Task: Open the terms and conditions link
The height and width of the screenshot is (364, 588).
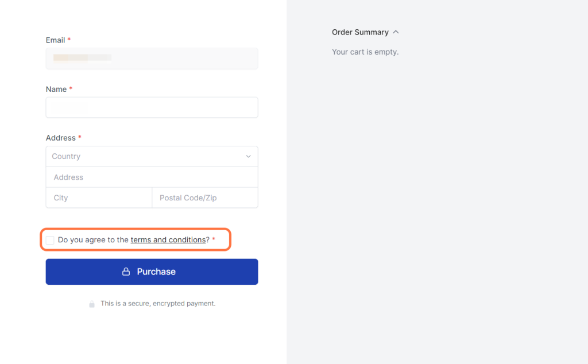Action: [168, 239]
